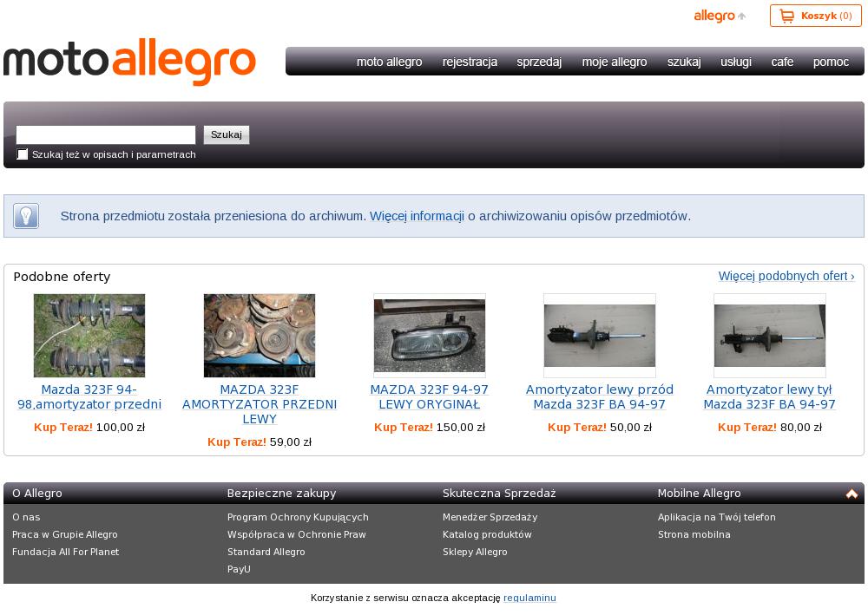Click 'Sklepy Allegro' footer link

coord(475,552)
